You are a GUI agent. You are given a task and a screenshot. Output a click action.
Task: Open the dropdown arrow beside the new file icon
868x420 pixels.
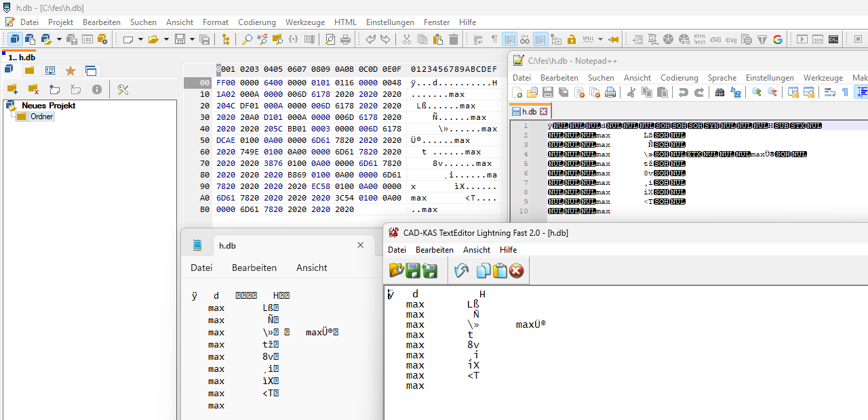point(140,39)
